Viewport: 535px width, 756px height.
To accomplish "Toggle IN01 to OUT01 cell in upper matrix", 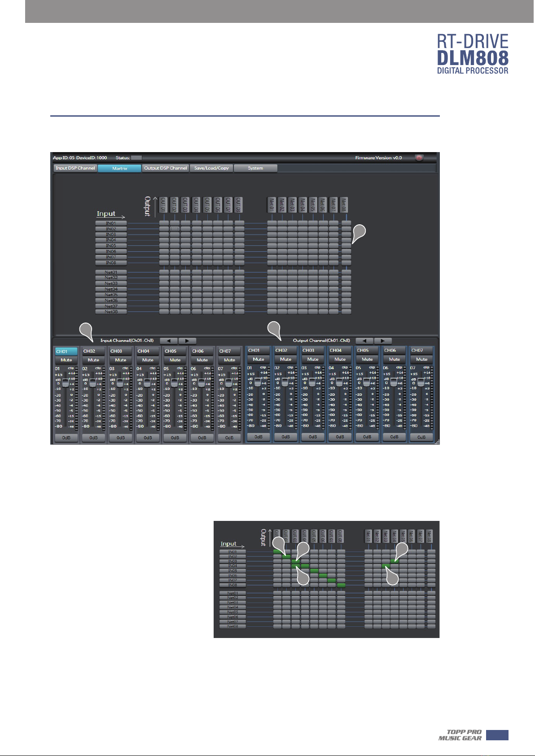I will tap(164, 223).
